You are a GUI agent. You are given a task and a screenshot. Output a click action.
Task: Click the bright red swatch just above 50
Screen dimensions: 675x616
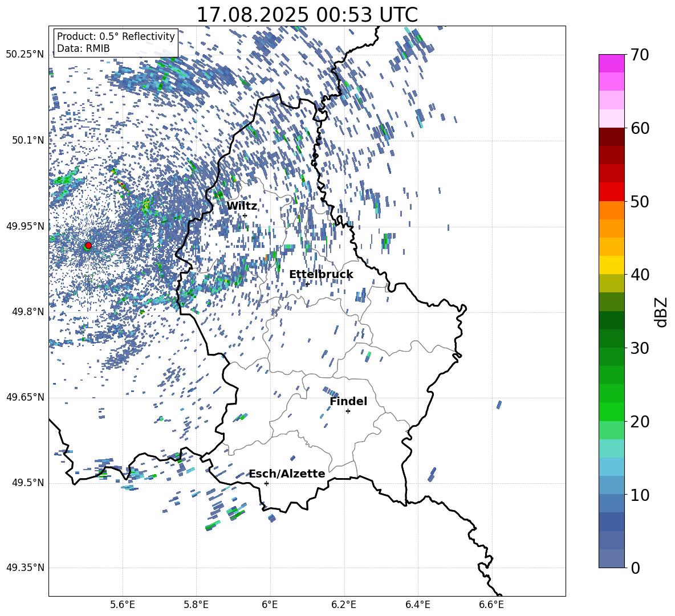(x=611, y=192)
